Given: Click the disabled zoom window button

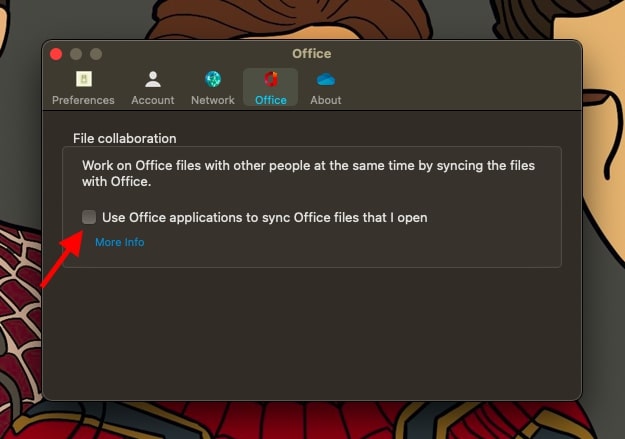Looking at the screenshot, I should tap(96, 53).
